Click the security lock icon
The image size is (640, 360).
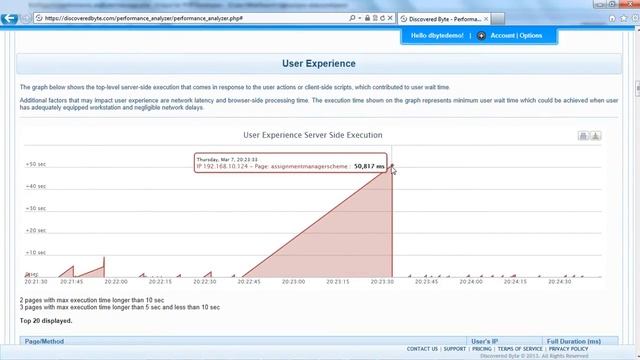coord(367,18)
